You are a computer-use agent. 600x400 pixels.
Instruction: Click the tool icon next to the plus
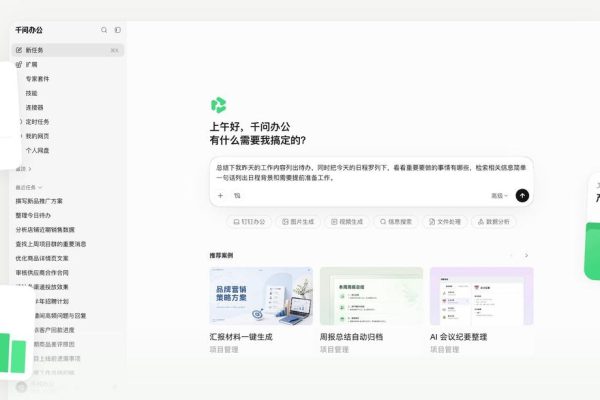coord(237,196)
